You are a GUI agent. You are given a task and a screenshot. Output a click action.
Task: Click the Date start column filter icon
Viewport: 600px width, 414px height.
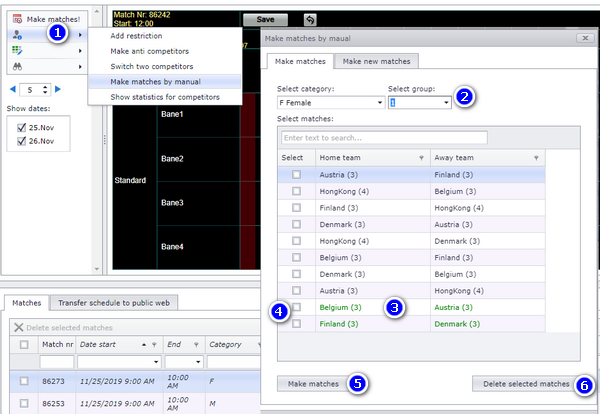[154, 345]
